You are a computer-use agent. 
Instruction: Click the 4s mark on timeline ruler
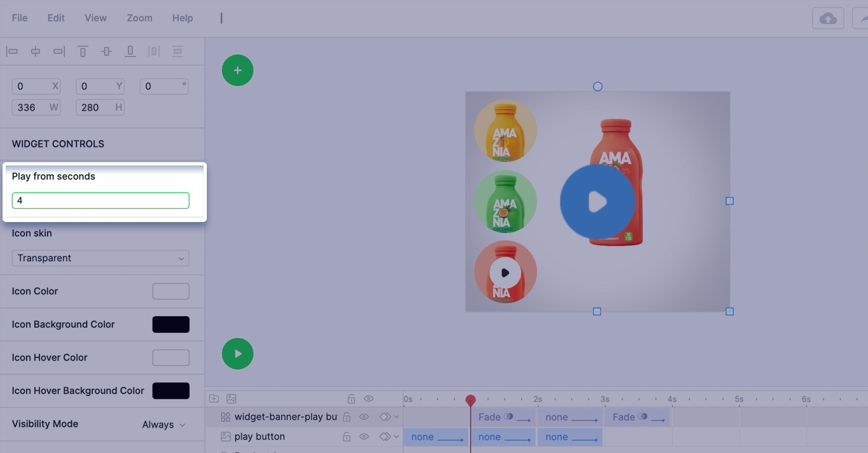pos(672,400)
